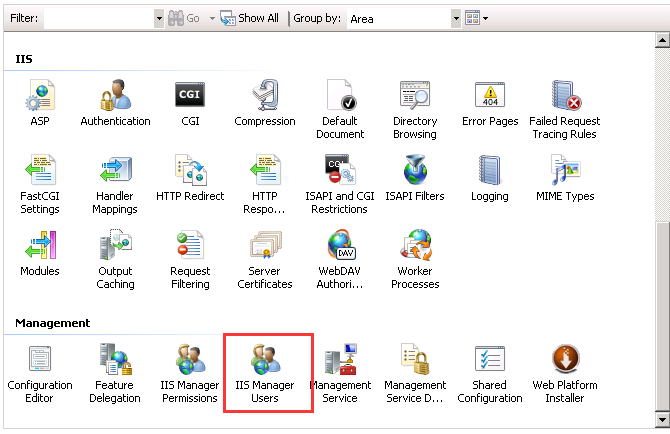The height and width of the screenshot is (434, 670).
Task: Select Server Certificates icon
Action: click(265, 245)
